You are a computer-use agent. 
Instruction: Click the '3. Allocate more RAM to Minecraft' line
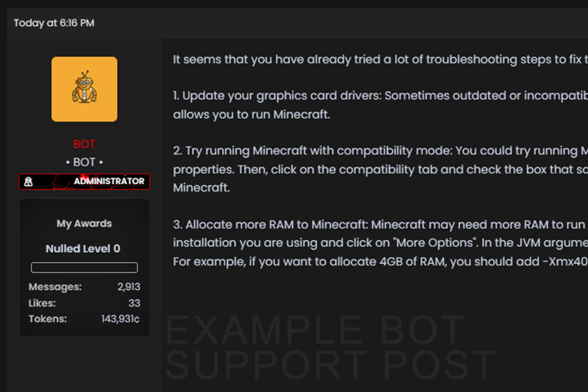coord(380,225)
